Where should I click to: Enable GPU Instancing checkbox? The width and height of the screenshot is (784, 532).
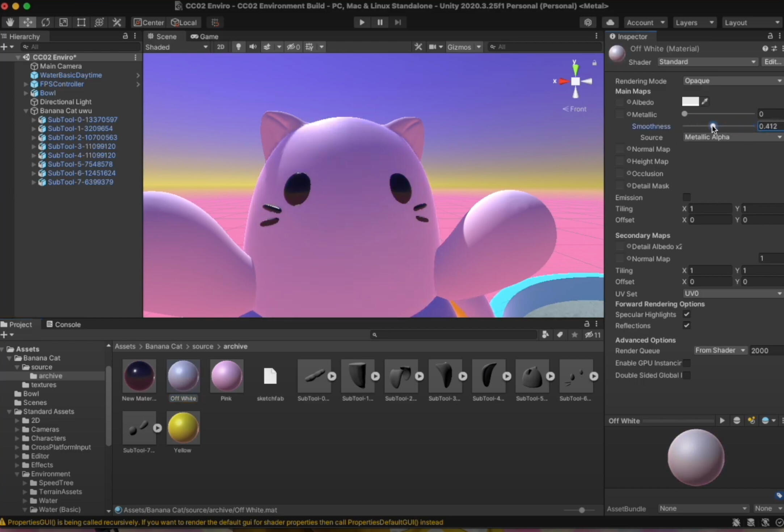pyautogui.click(x=686, y=363)
